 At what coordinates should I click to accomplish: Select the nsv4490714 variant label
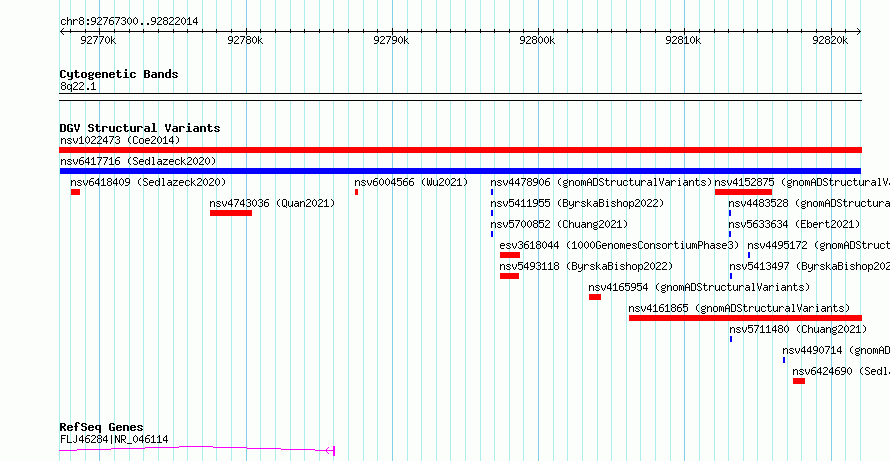[x=836, y=350]
